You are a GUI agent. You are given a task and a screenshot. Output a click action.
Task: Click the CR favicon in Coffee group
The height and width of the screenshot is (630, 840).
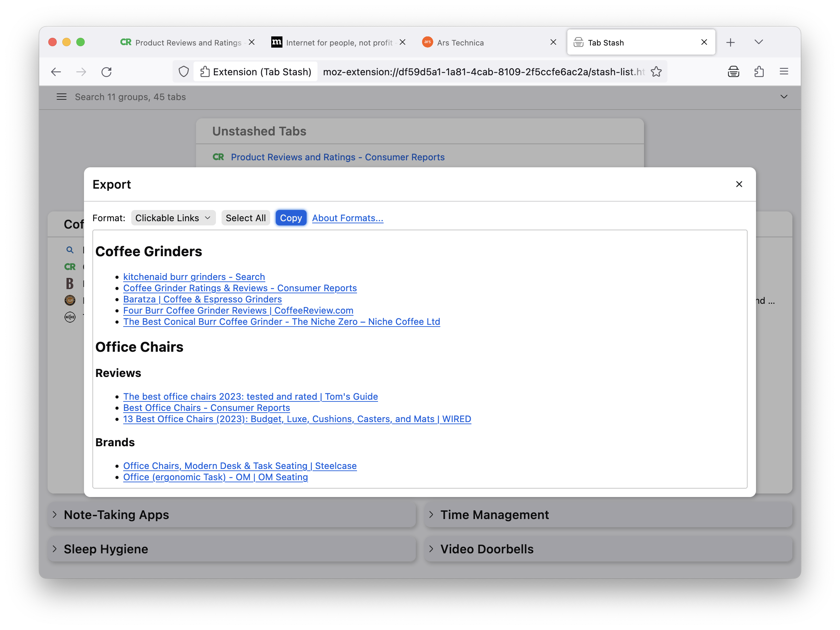[70, 267]
